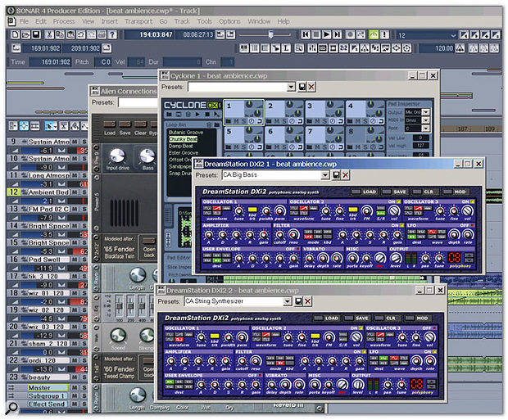This screenshot has height=420, width=508.
Task: Open the Insert menu
Action: [x=110, y=21]
